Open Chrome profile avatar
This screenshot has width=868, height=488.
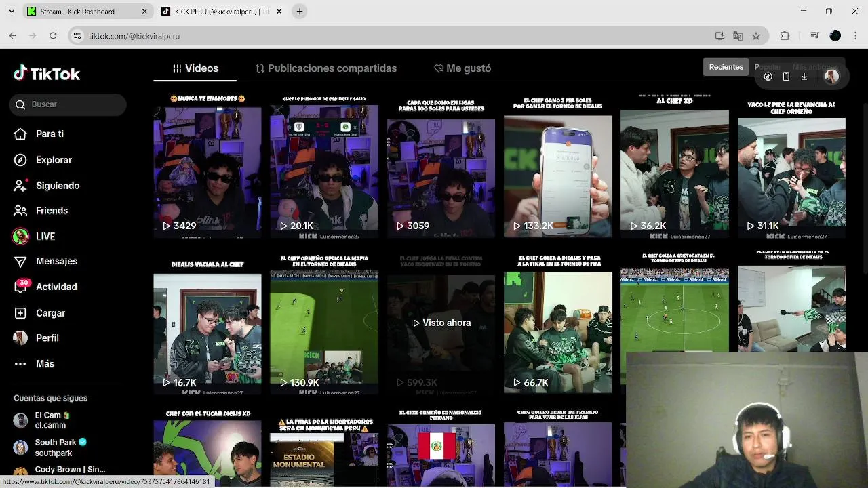click(x=835, y=36)
